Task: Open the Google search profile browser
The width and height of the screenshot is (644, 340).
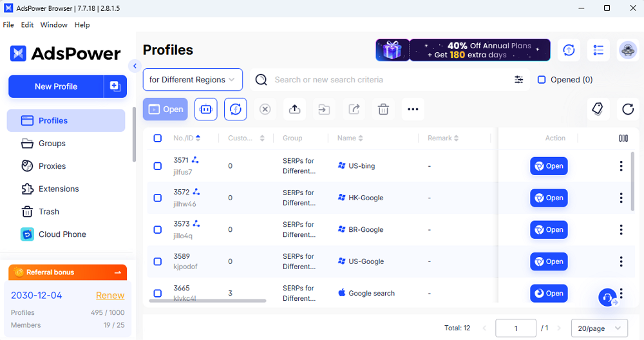Action: (549, 293)
